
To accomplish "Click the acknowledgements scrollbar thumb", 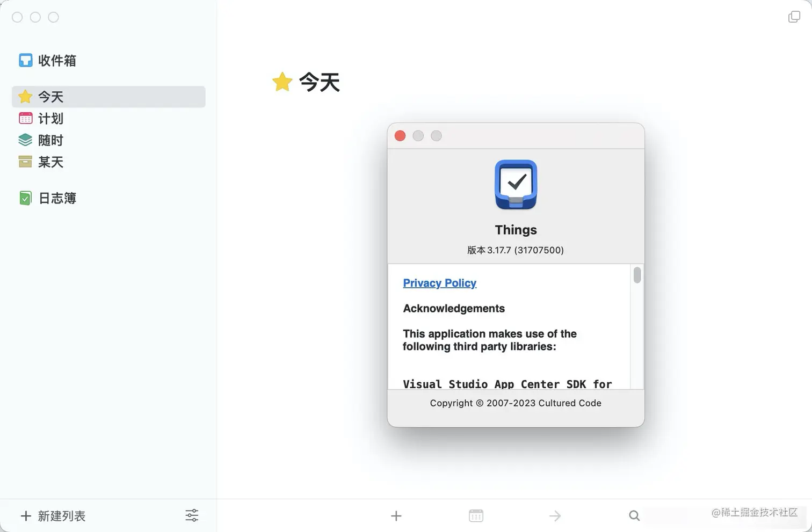I will coord(637,275).
